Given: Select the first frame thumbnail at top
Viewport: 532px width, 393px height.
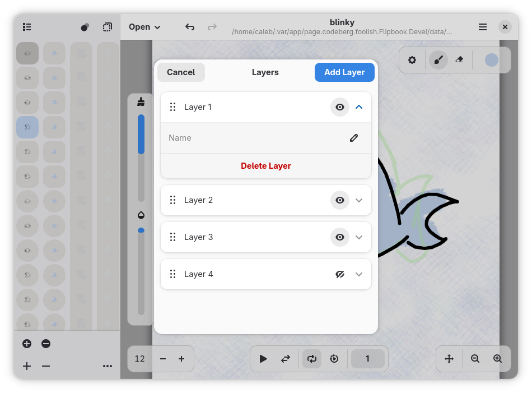Looking at the screenshot, I should click(27, 53).
